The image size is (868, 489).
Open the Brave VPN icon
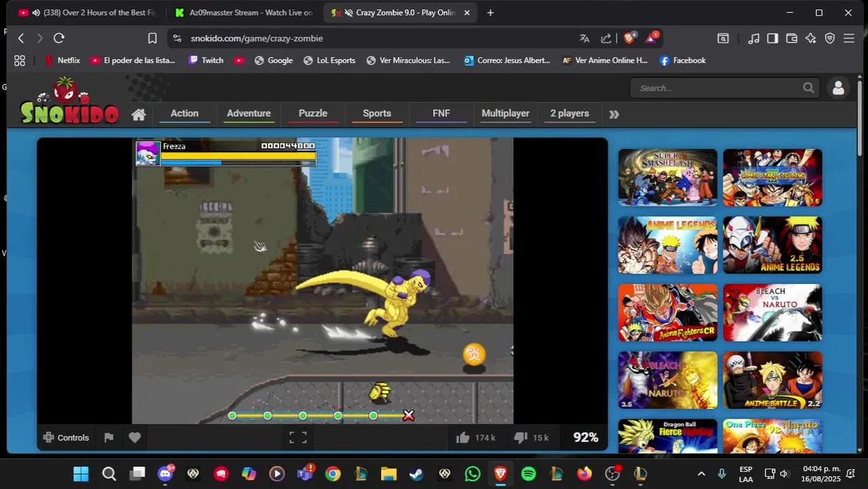point(829,38)
